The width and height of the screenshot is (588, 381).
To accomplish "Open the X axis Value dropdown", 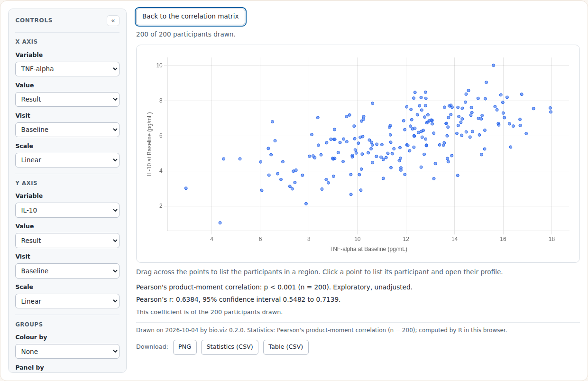I will coord(67,99).
